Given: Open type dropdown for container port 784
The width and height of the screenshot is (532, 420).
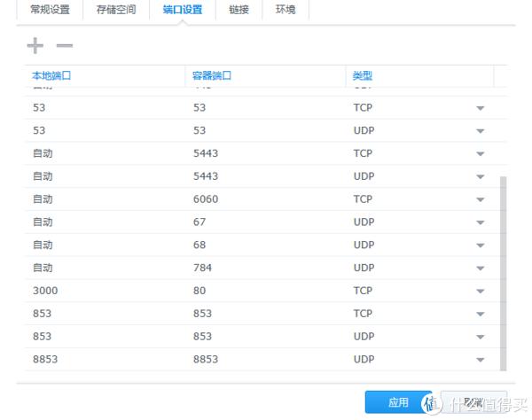Looking at the screenshot, I should [x=480, y=268].
